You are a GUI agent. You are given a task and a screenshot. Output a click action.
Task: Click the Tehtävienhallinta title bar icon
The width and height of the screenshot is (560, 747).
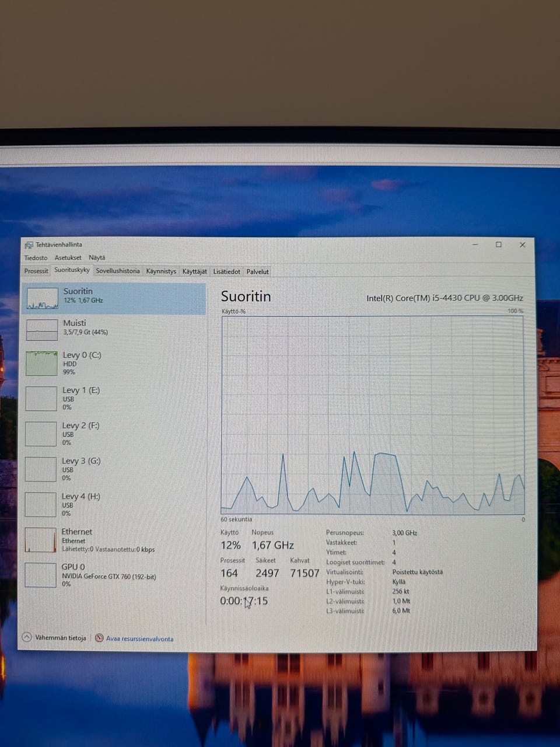(x=29, y=245)
